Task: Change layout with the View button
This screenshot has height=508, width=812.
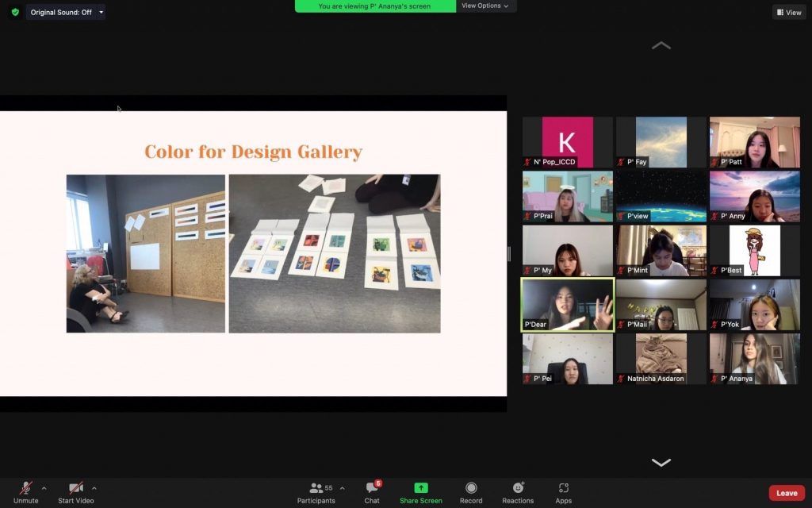Action: (788, 12)
